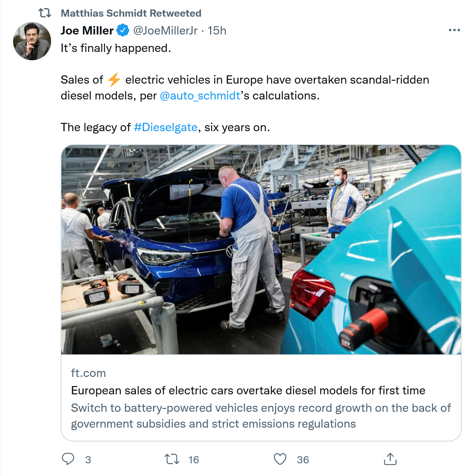Click the small retweet icon above the tweet
The image size is (474, 476).
45,13
